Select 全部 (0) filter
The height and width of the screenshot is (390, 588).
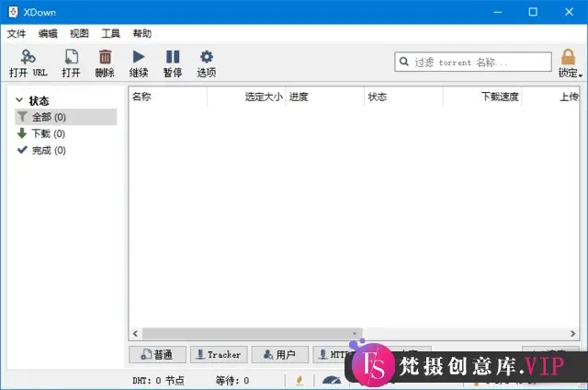pos(66,117)
